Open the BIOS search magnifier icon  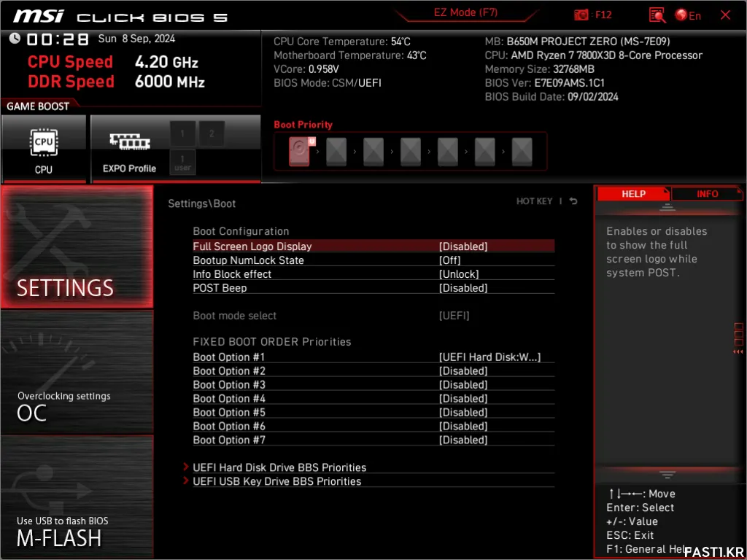click(657, 15)
